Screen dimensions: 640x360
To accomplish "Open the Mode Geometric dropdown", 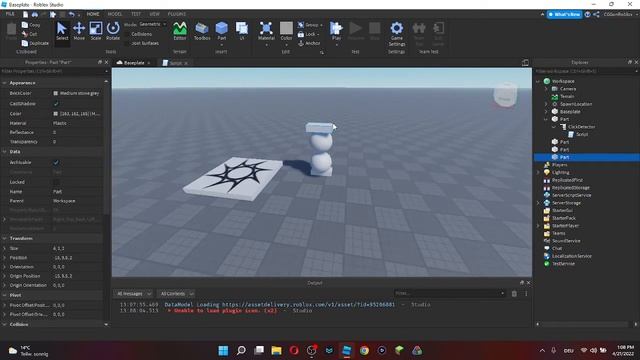I will pyautogui.click(x=152, y=24).
